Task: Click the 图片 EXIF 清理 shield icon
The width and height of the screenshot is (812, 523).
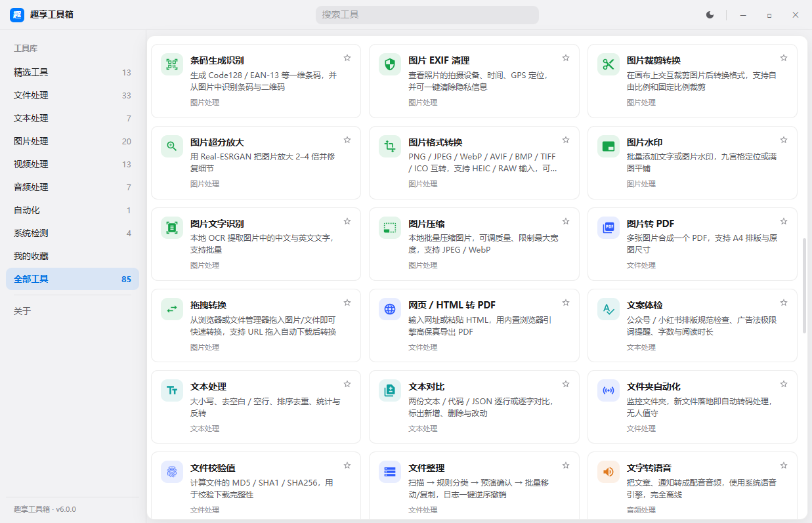Action: click(x=390, y=64)
